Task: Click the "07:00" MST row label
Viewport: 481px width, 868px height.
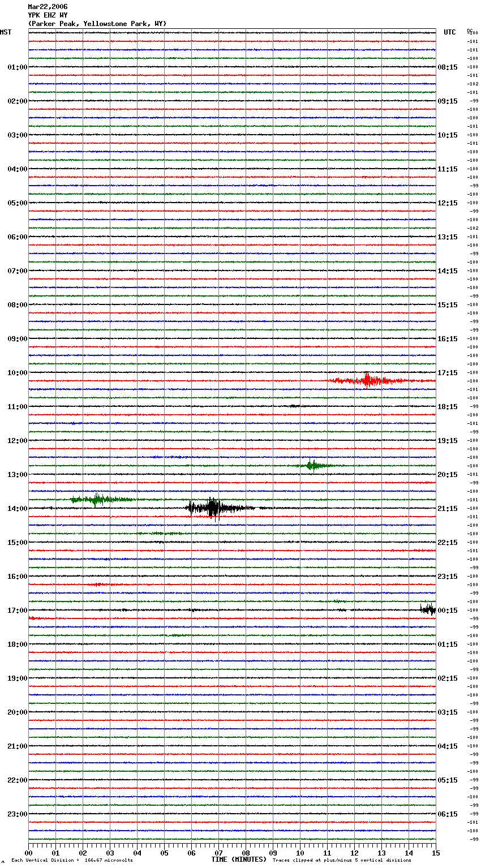Action: point(17,271)
